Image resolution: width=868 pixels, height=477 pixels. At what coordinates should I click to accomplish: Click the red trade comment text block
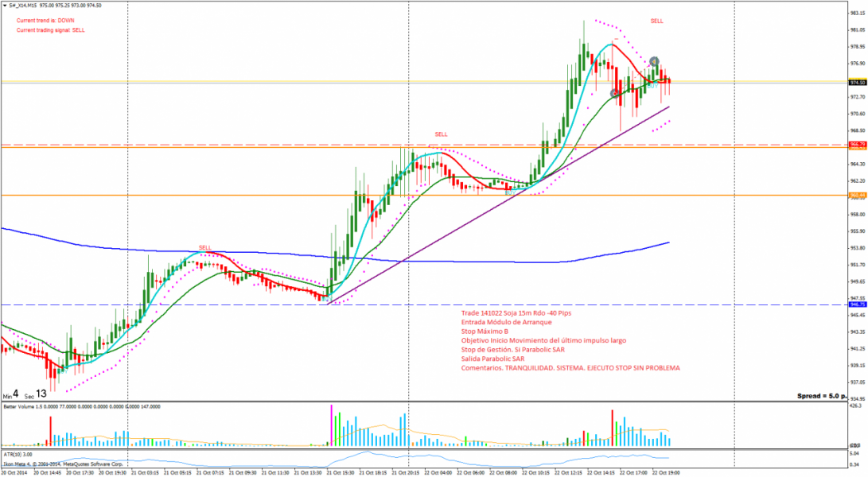[570, 341]
